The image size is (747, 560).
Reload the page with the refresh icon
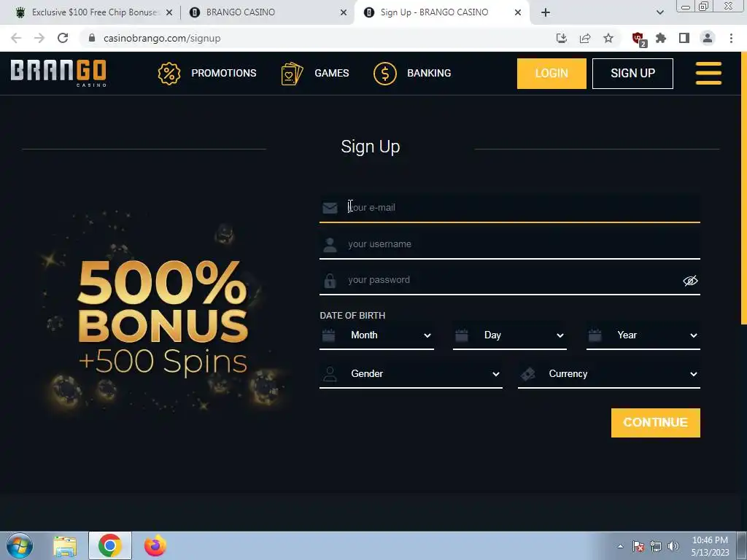[63, 38]
